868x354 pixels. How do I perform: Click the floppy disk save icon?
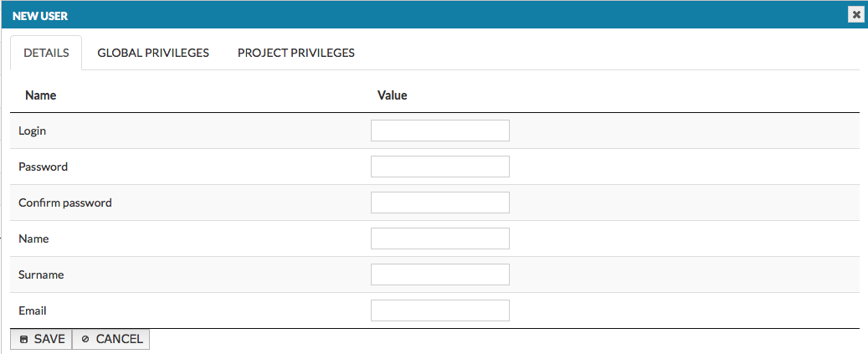23,340
